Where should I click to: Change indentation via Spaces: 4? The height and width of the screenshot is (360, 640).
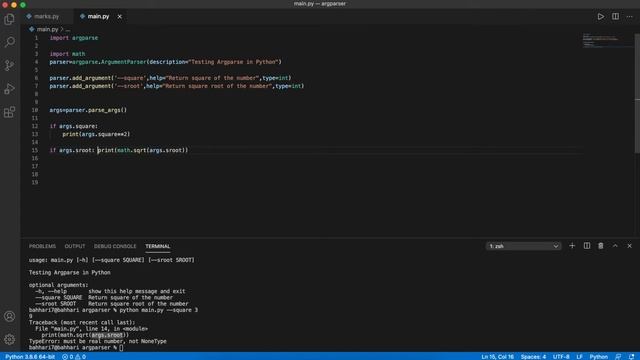[x=533, y=356]
